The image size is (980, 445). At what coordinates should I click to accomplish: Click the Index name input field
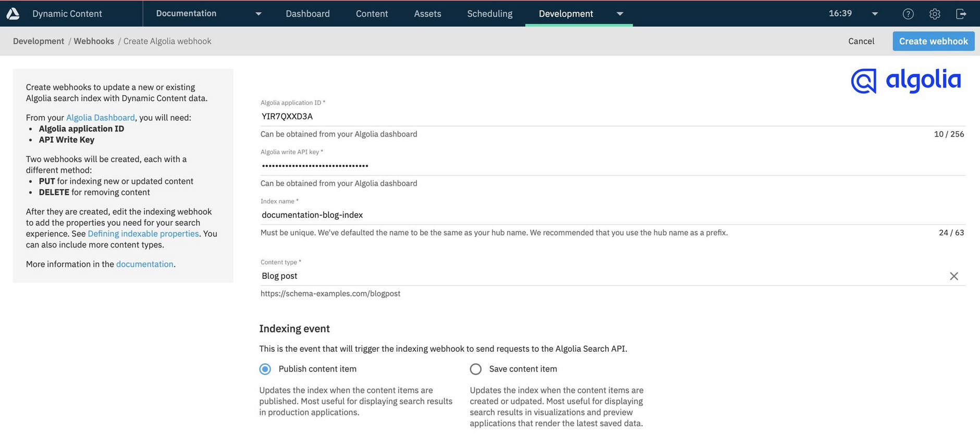point(613,215)
